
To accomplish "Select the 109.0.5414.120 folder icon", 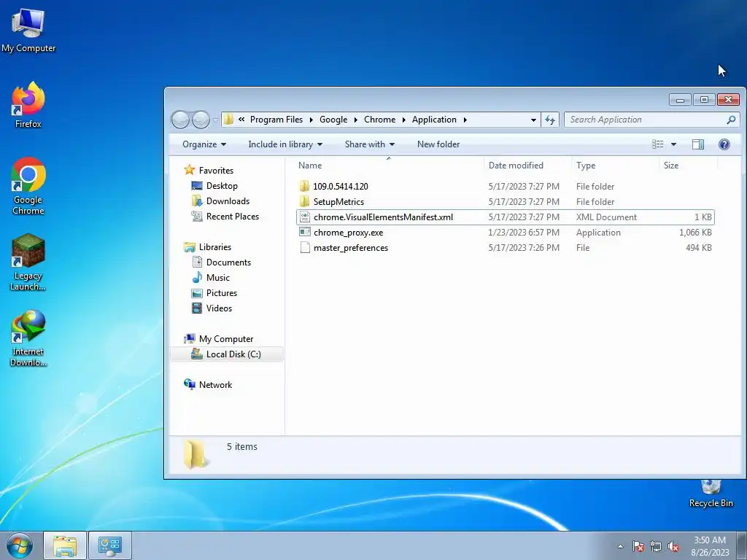I will click(x=304, y=186).
